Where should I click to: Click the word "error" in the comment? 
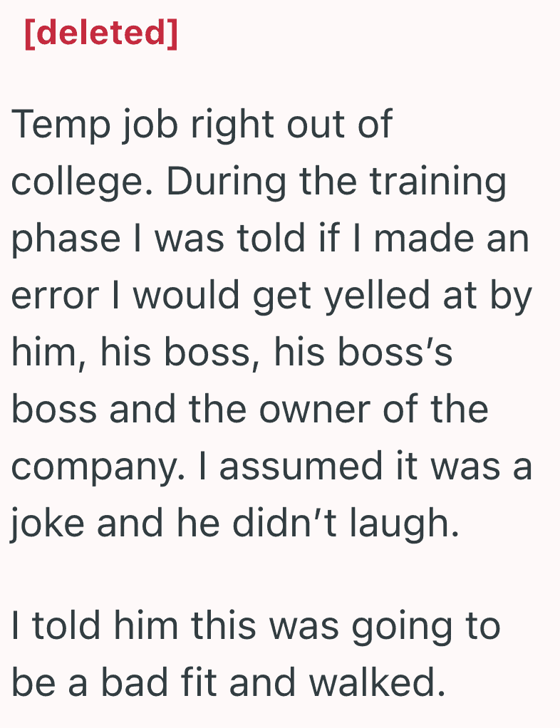(x=55, y=296)
